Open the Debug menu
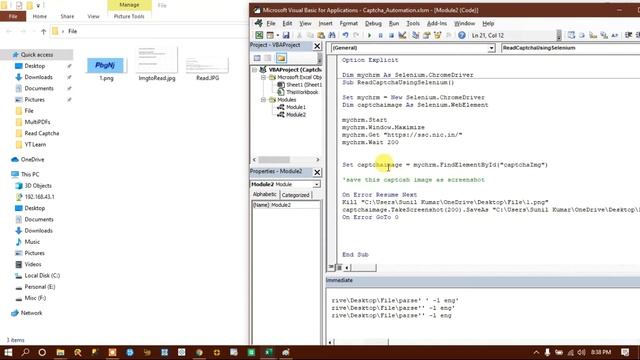This screenshot has height=360, width=640. (x=373, y=24)
